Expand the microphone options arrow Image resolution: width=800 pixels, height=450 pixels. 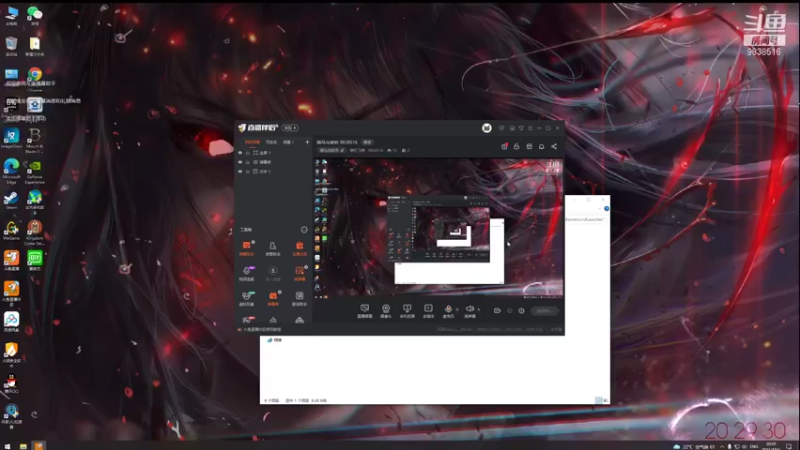(457, 309)
